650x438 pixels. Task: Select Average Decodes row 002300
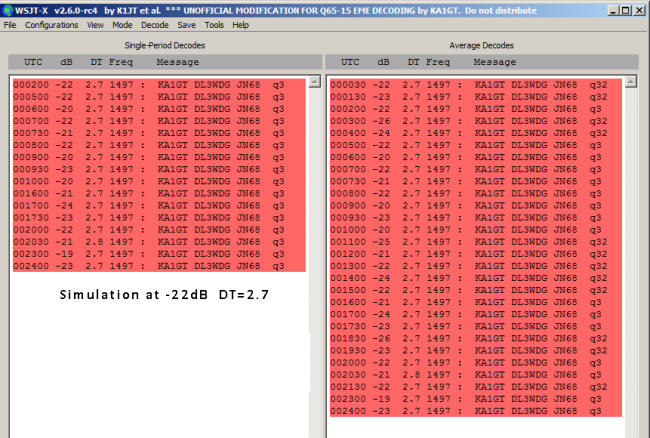tap(476, 399)
